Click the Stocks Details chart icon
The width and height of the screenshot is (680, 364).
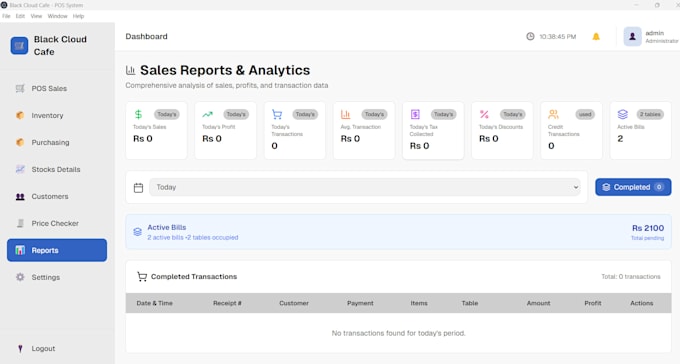click(x=20, y=169)
